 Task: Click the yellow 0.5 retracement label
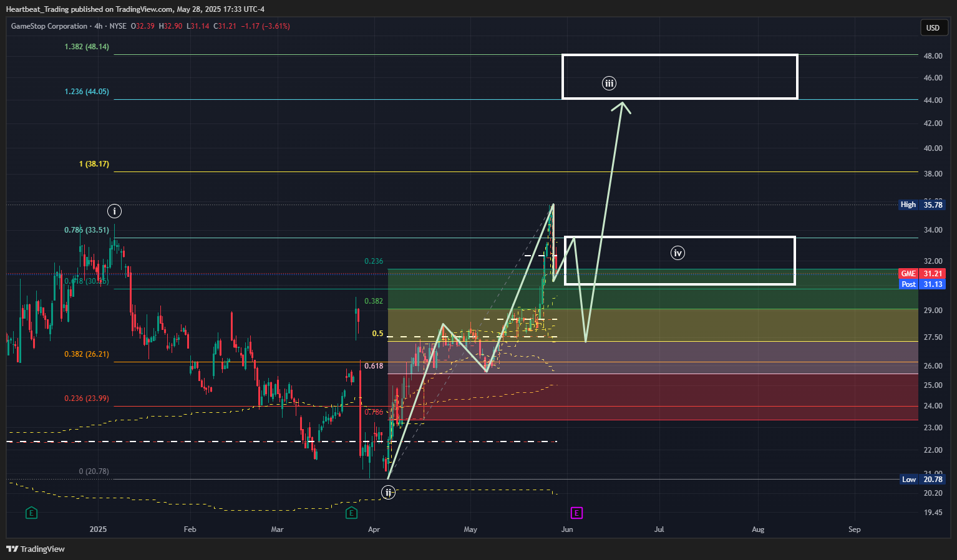(378, 334)
